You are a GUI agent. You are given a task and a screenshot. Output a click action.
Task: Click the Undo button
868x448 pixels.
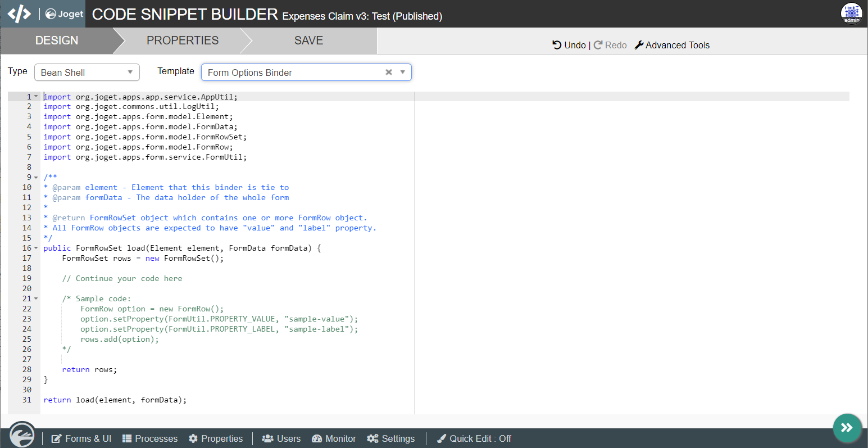[x=569, y=45]
